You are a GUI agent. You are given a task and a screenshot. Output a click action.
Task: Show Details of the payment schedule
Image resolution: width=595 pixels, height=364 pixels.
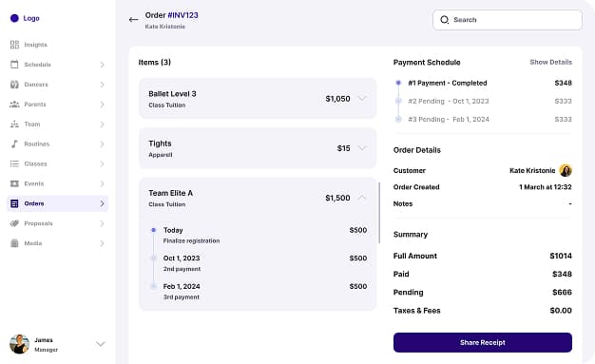click(550, 62)
